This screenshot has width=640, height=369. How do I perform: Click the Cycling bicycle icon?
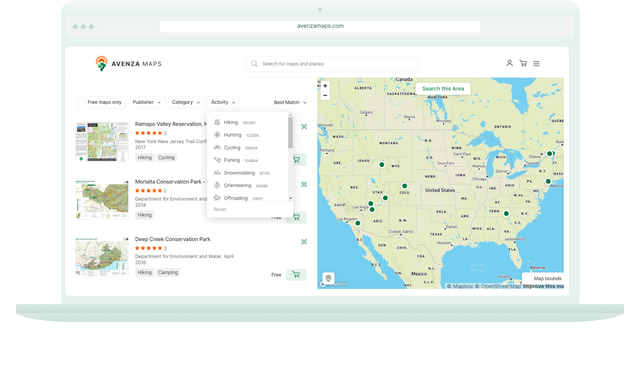[x=217, y=147]
